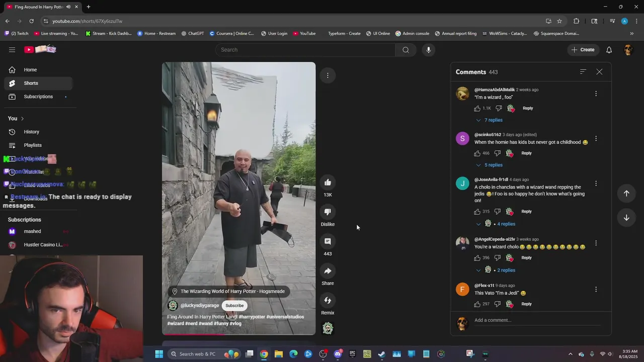Open the account avatar menu
The height and width of the screenshot is (362, 644).
pyautogui.click(x=628, y=50)
